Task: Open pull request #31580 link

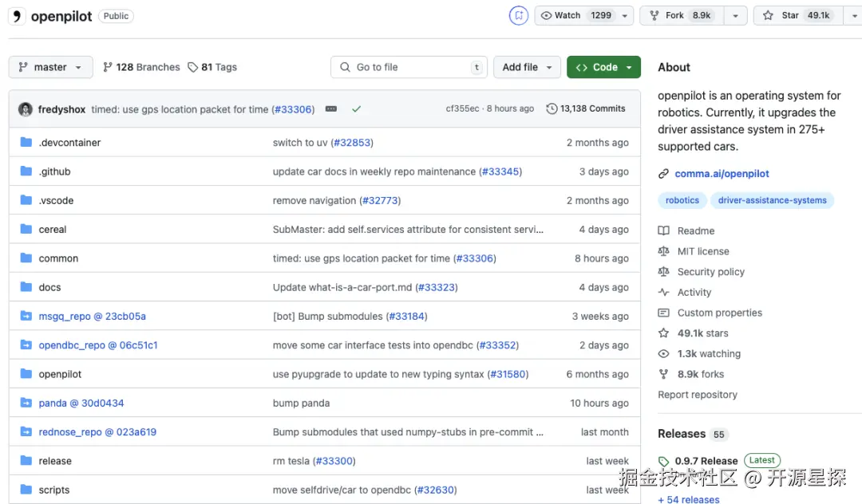Action: pos(508,374)
